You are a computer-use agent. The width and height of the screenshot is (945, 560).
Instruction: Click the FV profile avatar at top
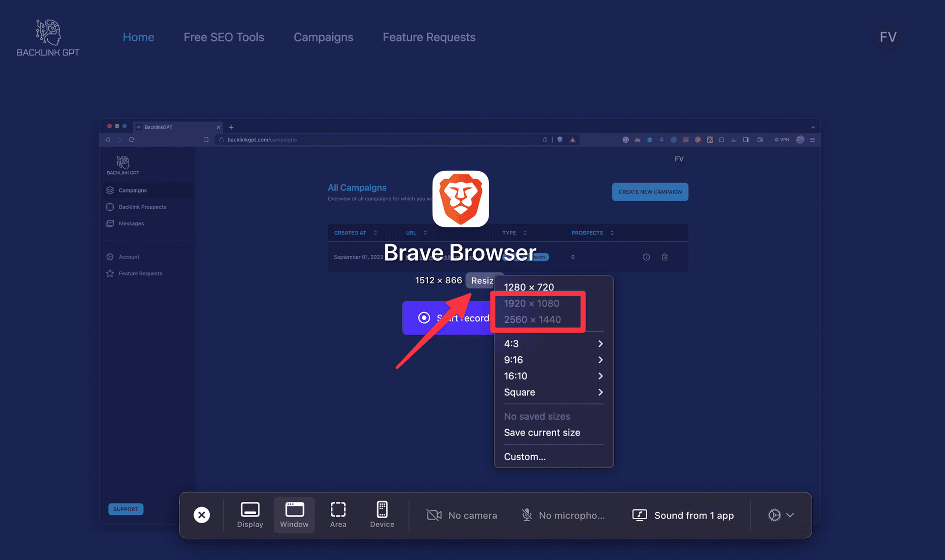(888, 37)
